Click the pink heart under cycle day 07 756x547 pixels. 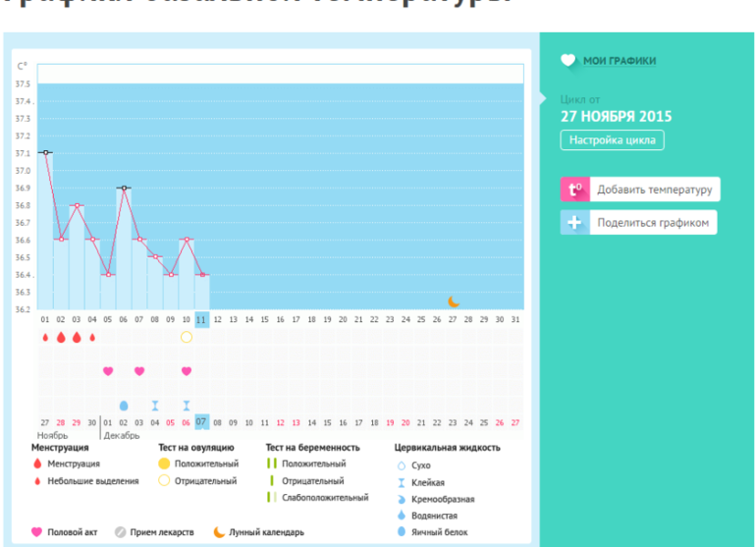point(139,371)
